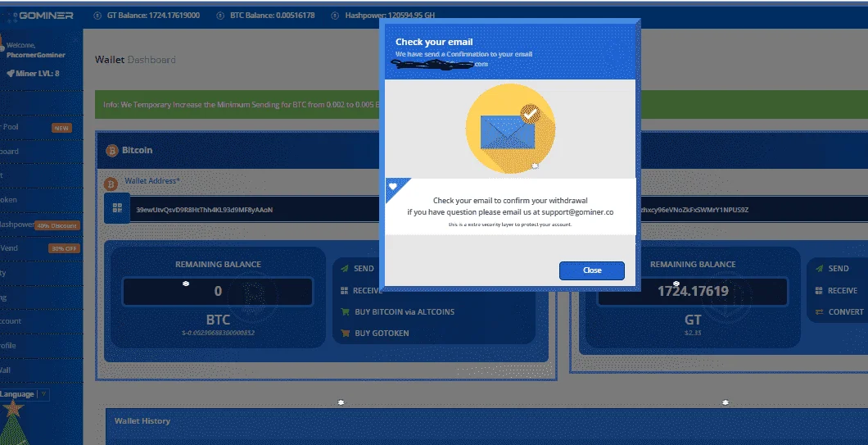The image size is (868, 445).
Task: Click the BTC dollar value $-0.00290688300000852
Action: (218, 333)
